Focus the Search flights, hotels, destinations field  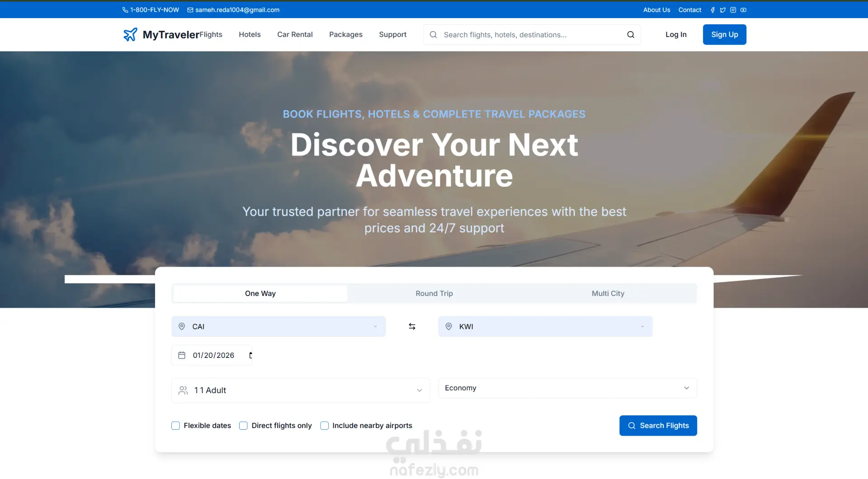point(532,35)
